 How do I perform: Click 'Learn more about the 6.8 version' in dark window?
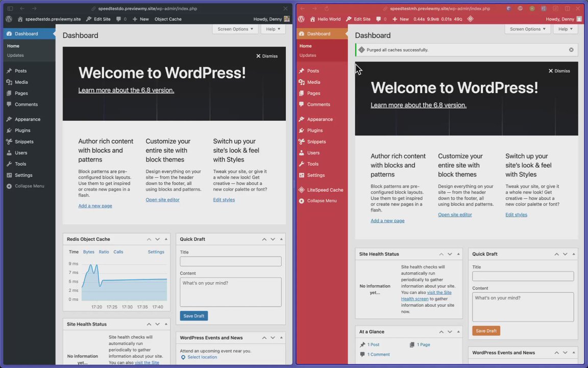pos(126,90)
